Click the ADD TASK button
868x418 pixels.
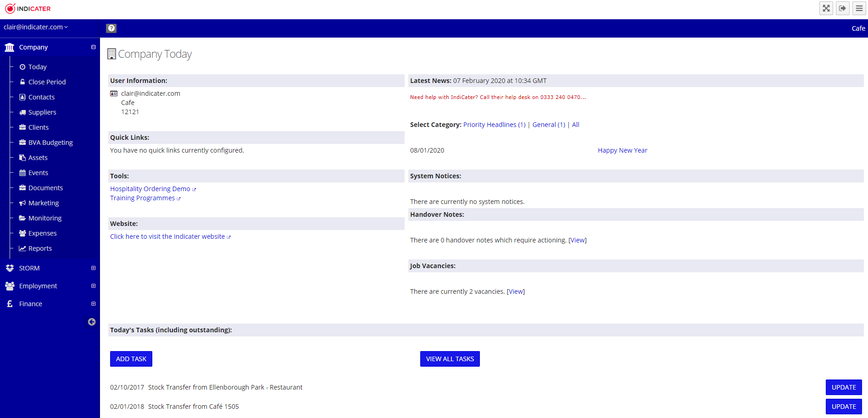131,359
